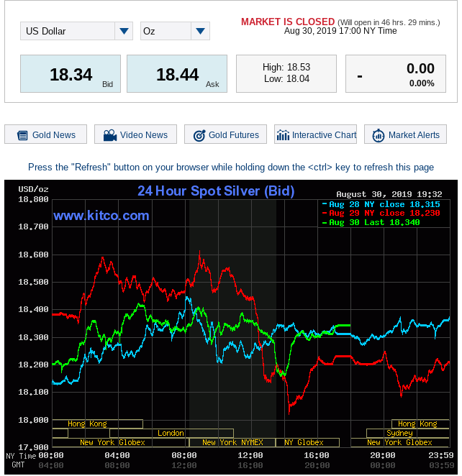Click the 18.44 Ask price box
The width and height of the screenshot is (462, 476).
click(177, 74)
